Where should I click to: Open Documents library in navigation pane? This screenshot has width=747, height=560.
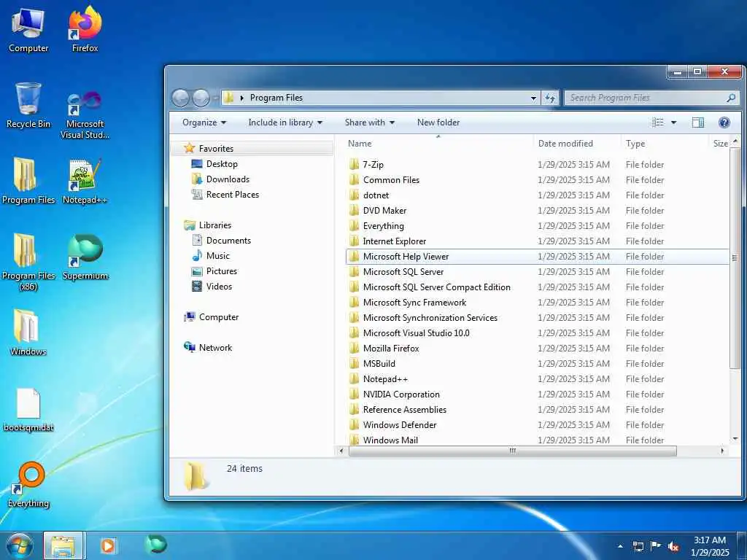tap(228, 241)
